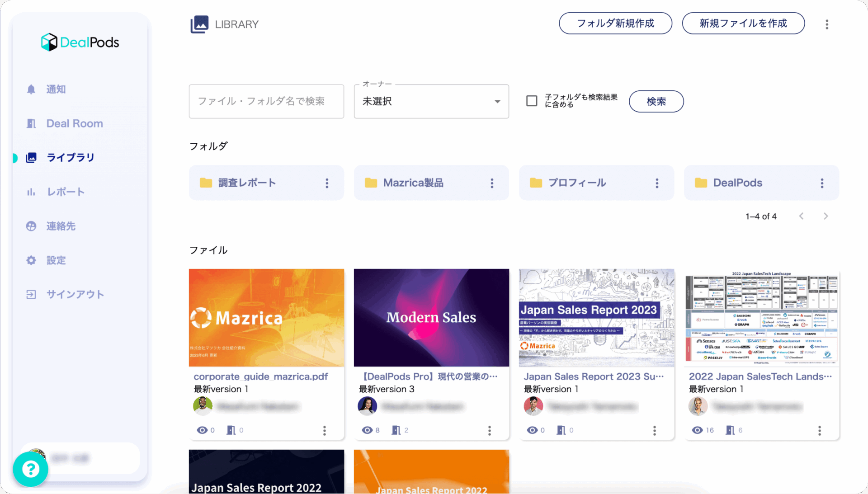The height and width of the screenshot is (494, 868).
Task: Click the eye icon on corporate_guide_mazrica.pdf
Action: point(202,430)
